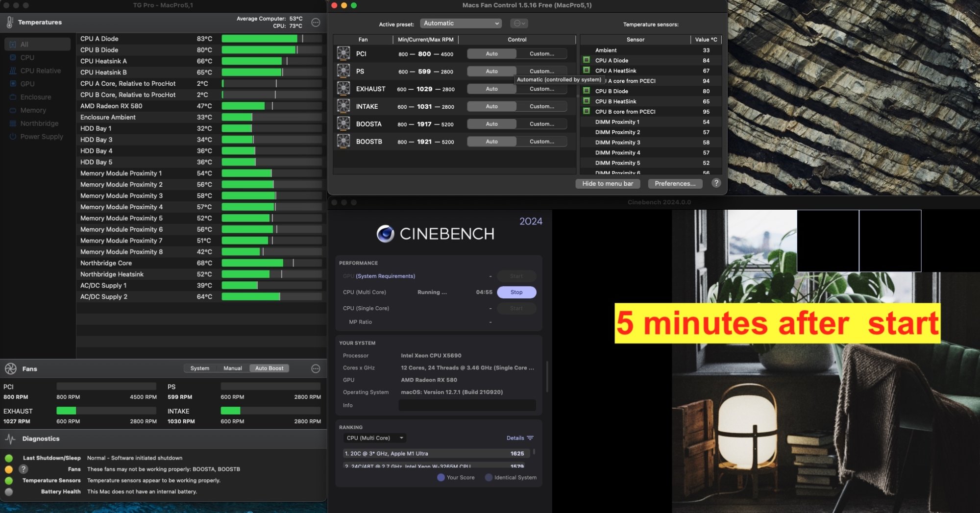980x513 pixels.
Task: Click the Fan column header in Macs Fan Control
Action: (x=363, y=40)
